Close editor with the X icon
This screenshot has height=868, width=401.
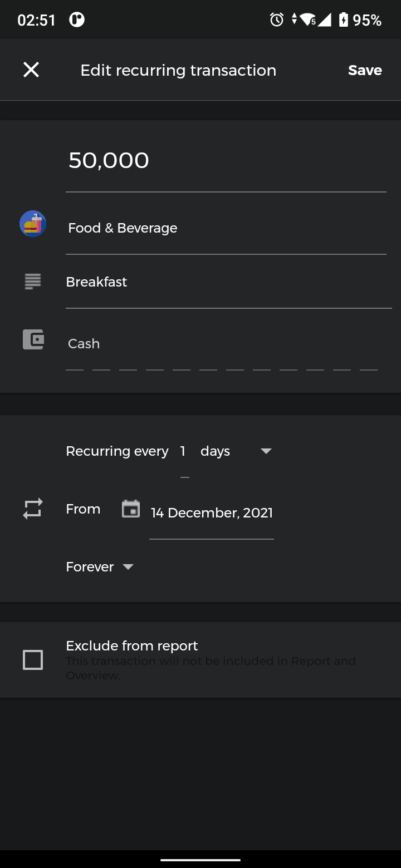point(31,70)
